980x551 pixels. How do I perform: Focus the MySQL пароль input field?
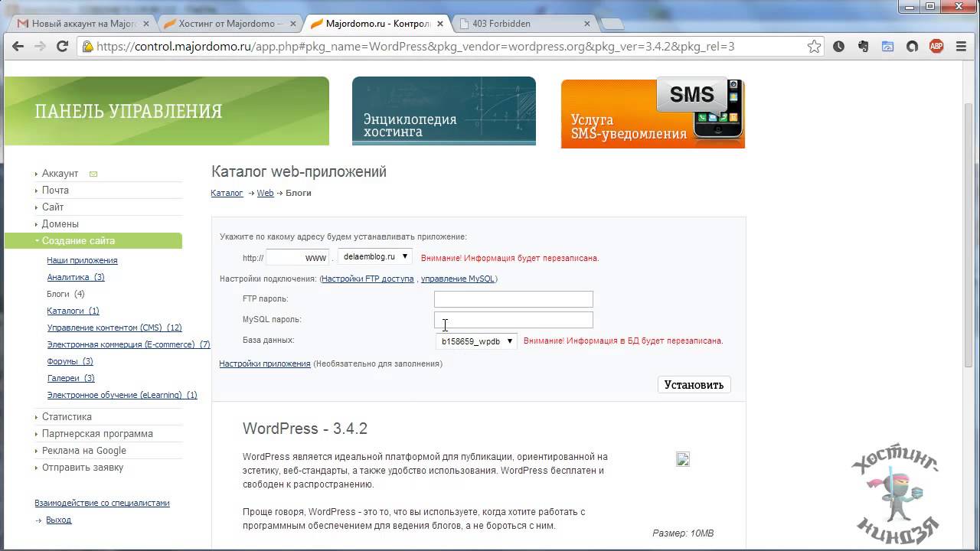pos(514,320)
